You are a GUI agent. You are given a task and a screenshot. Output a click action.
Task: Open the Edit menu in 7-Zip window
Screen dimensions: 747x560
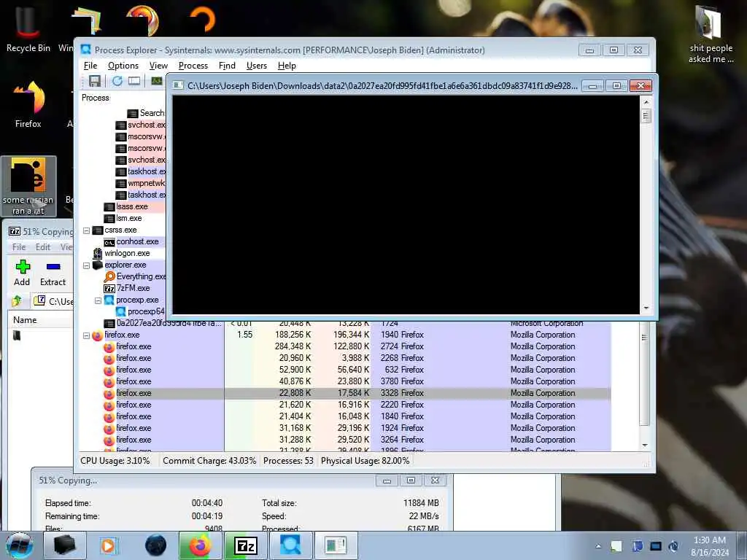click(43, 247)
